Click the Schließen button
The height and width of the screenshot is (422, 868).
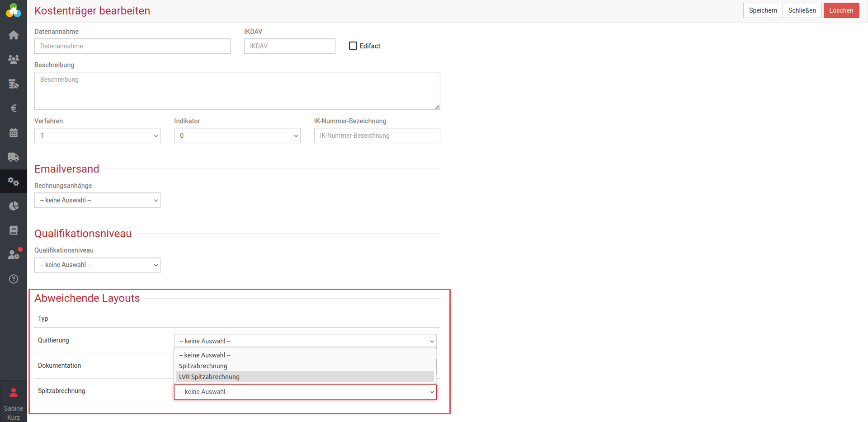[x=802, y=10]
